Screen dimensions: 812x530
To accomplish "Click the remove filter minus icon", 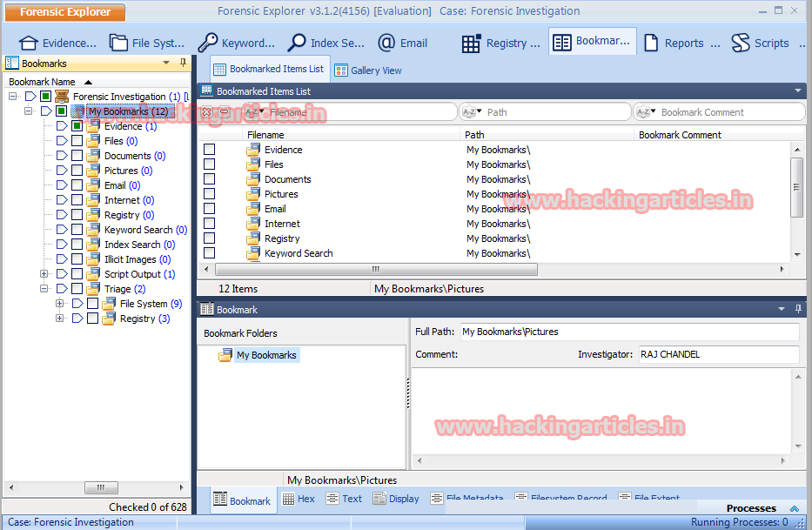I will (225, 112).
